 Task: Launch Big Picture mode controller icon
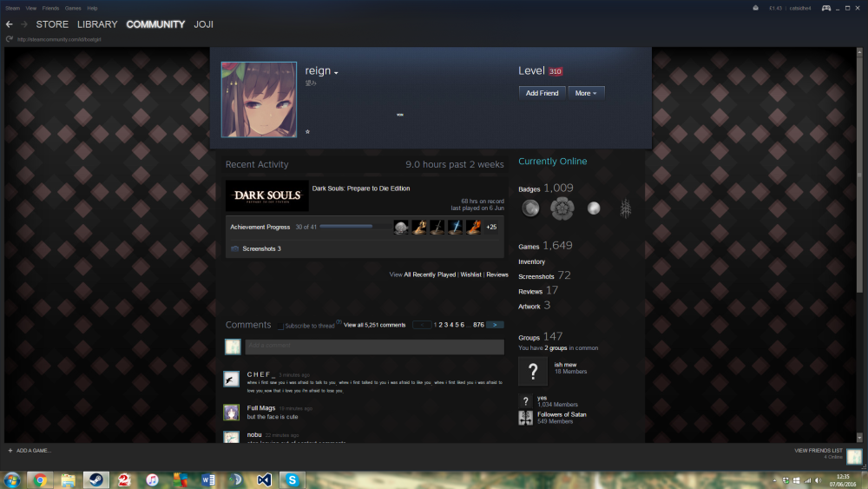coord(826,8)
